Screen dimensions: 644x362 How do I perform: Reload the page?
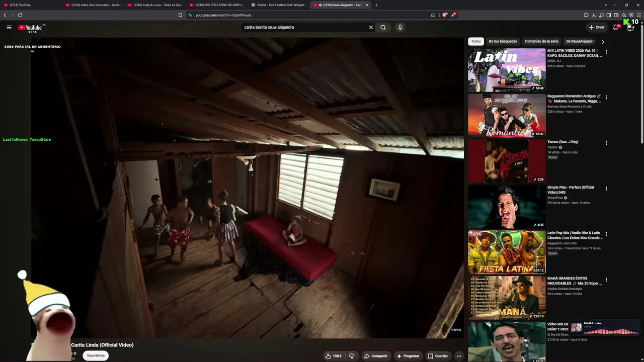point(20,15)
